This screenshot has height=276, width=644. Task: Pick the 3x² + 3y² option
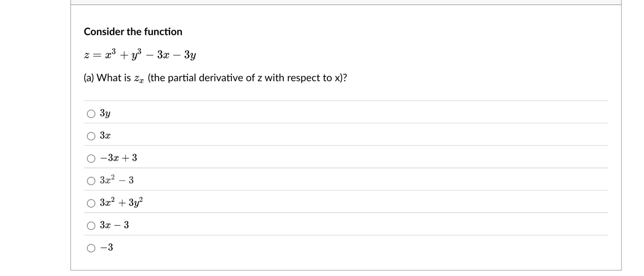(x=91, y=203)
